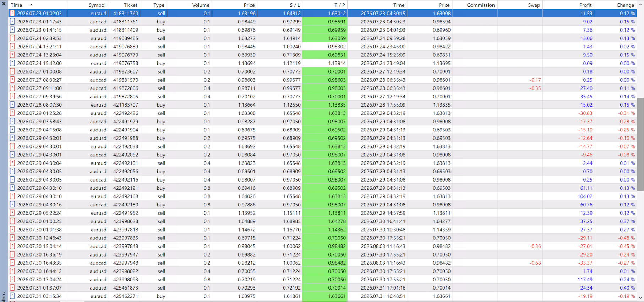Click the scroll down arrow at bottom right
This screenshot has width=644, height=302.
coord(640,298)
